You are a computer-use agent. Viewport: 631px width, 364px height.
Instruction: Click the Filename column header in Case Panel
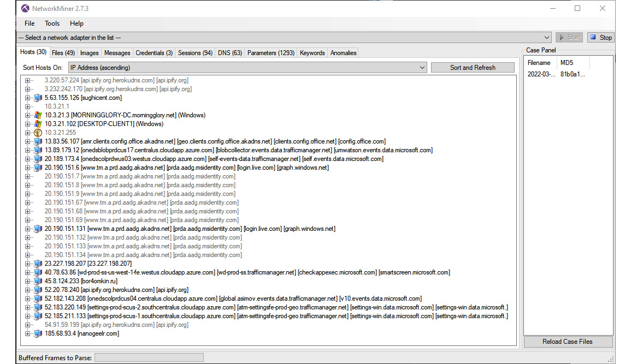[x=540, y=63]
